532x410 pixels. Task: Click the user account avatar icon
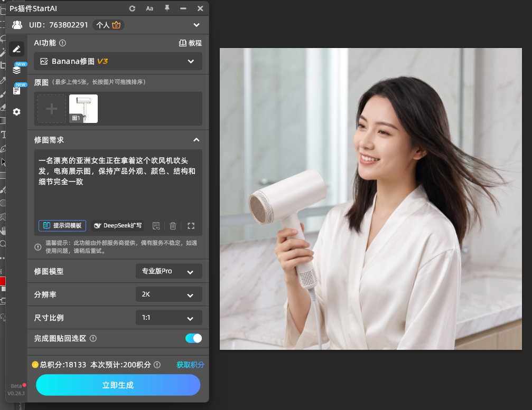(17, 25)
